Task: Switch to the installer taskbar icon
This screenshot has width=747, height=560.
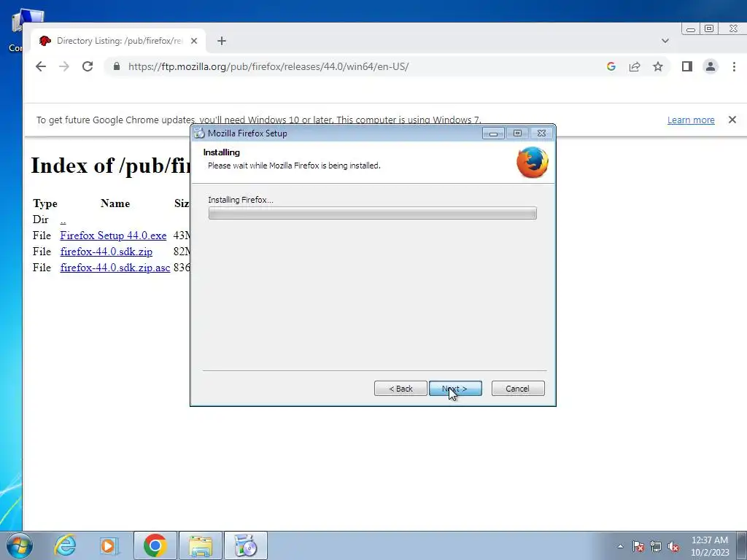Action: [246, 545]
